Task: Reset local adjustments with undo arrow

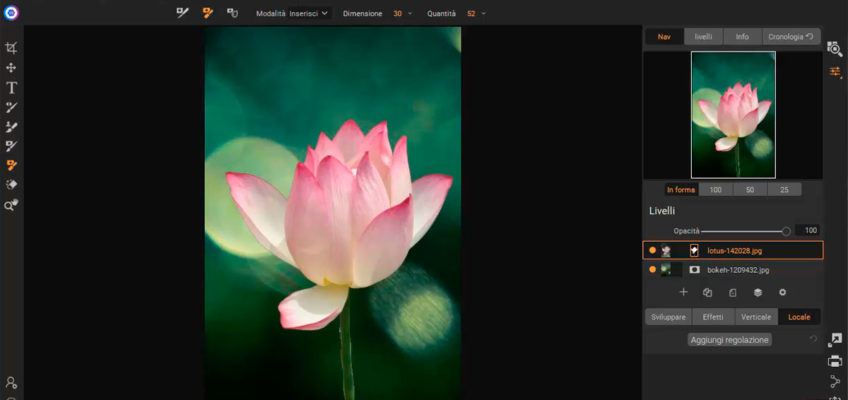Action: coord(813,339)
